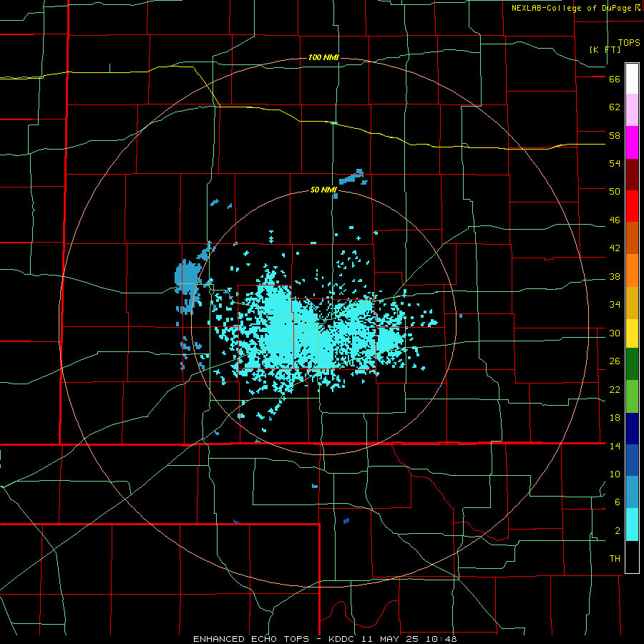Click the 10 legend value
Screen dimensions: 644x644
pos(615,474)
